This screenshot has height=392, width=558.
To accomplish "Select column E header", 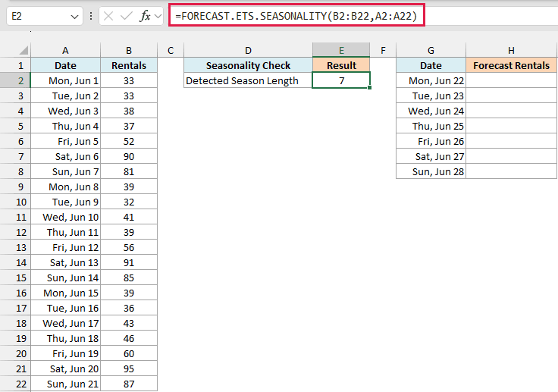I will tap(341, 50).
